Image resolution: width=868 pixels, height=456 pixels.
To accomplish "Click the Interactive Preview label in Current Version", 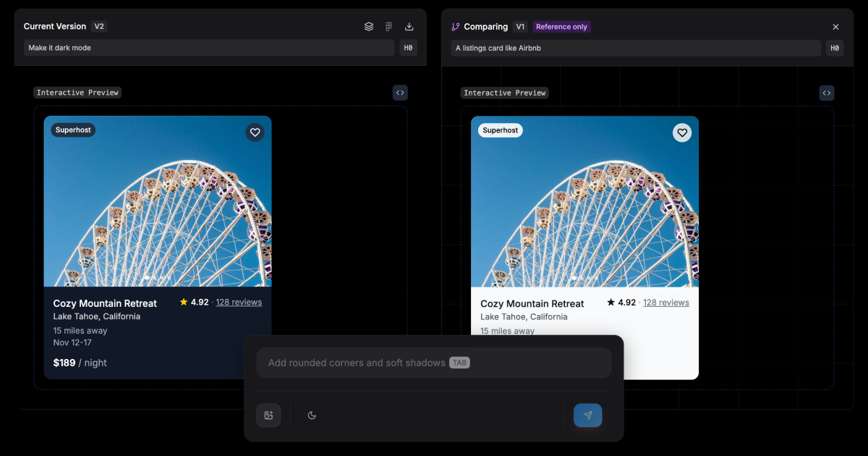I will point(77,93).
